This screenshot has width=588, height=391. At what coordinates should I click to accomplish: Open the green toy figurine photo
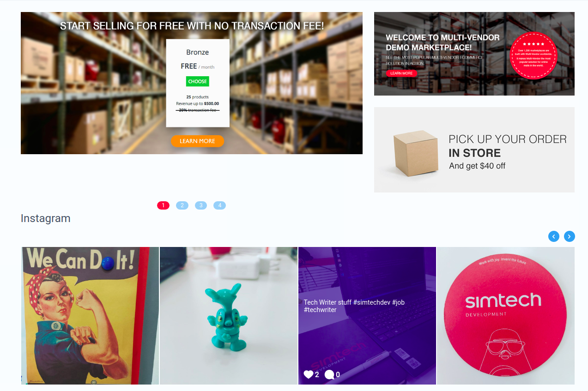[x=229, y=316]
